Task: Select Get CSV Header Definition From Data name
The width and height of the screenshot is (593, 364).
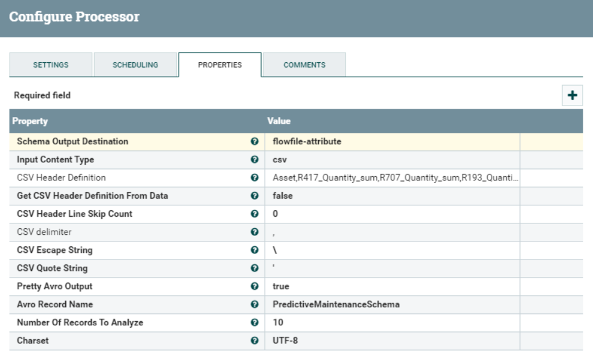Action: click(x=92, y=196)
